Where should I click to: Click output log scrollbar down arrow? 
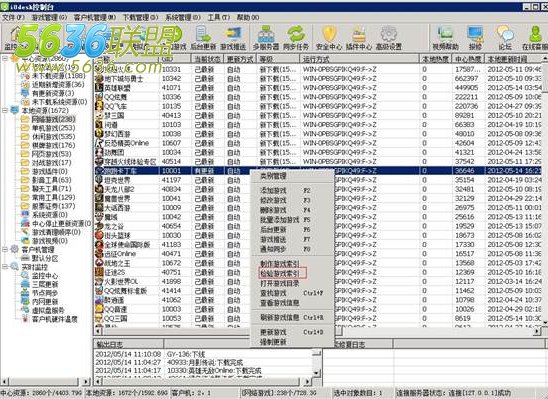tap(317, 373)
